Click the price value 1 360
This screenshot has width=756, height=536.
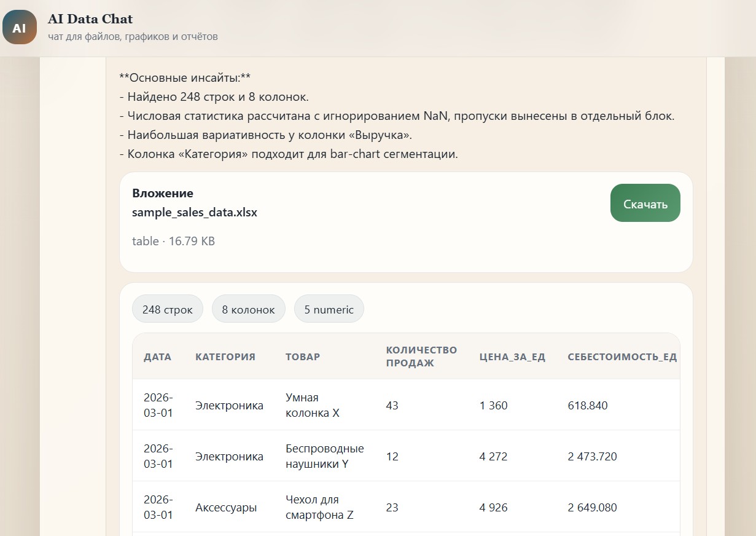pyautogui.click(x=494, y=406)
